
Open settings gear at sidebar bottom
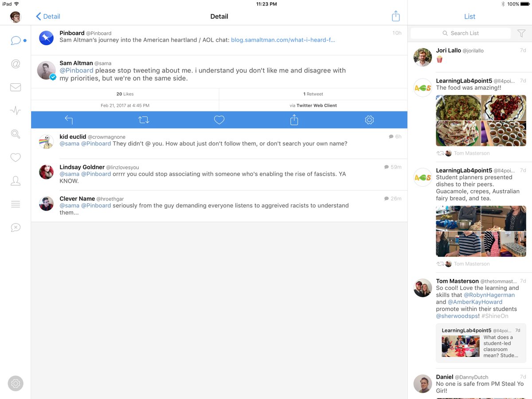16,383
